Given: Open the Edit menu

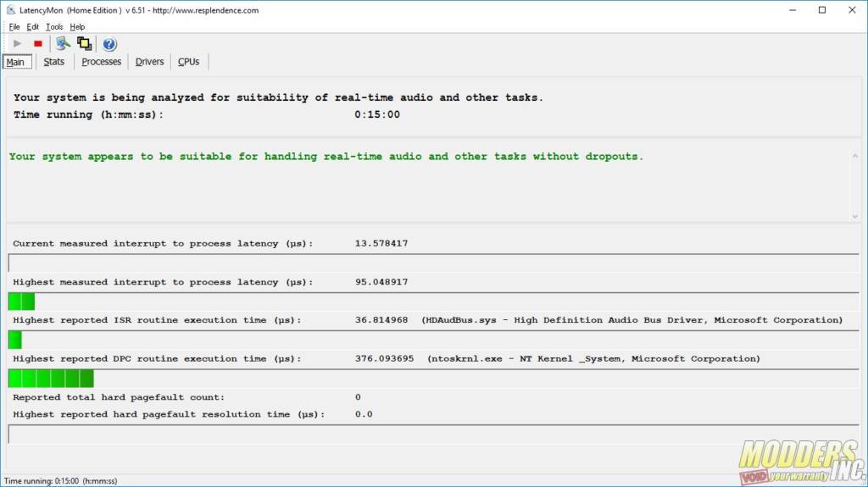Looking at the screenshot, I should coord(33,27).
